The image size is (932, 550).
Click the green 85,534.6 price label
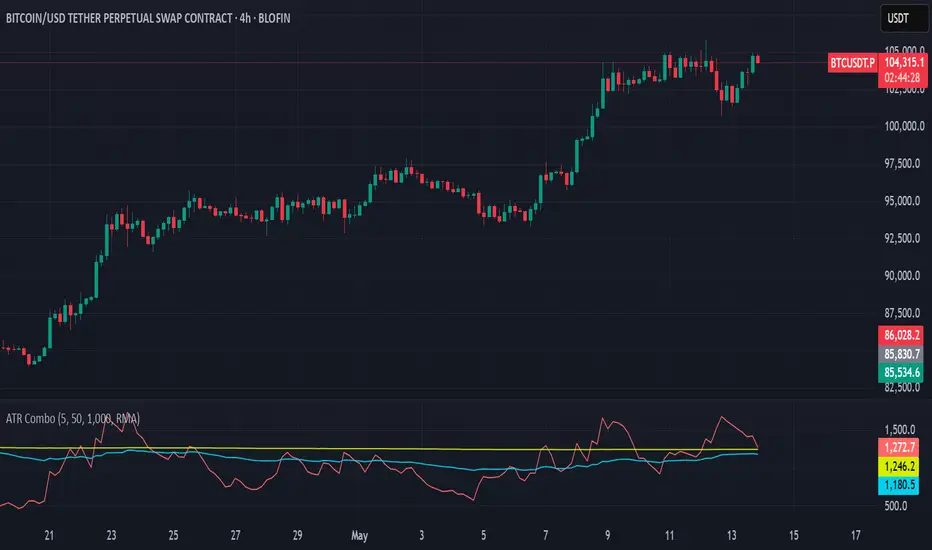click(x=901, y=373)
